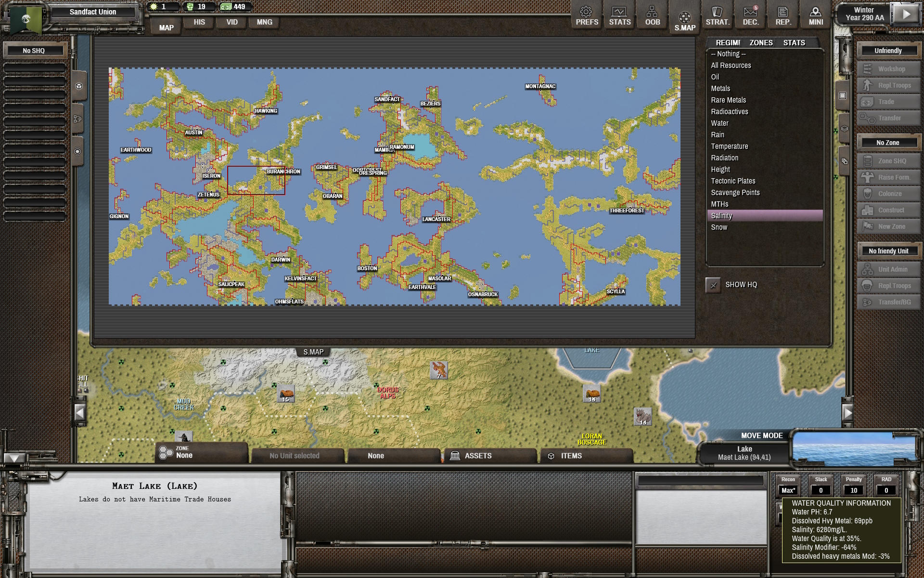Viewport: 924px width, 578px height.
Task: Click the ocean view thumbnail near Maet Lake
Action: click(856, 449)
